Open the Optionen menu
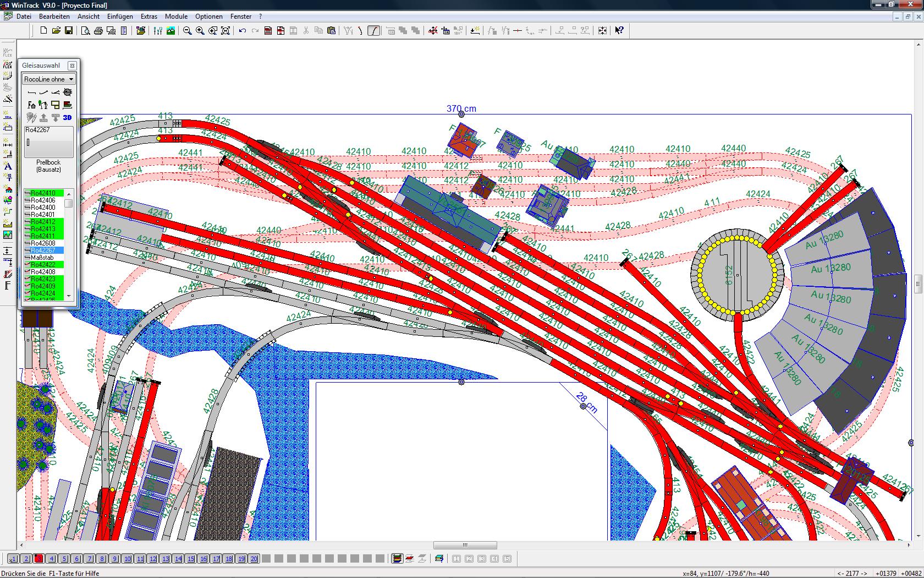Viewport: 924px width, 578px height. 209,17
